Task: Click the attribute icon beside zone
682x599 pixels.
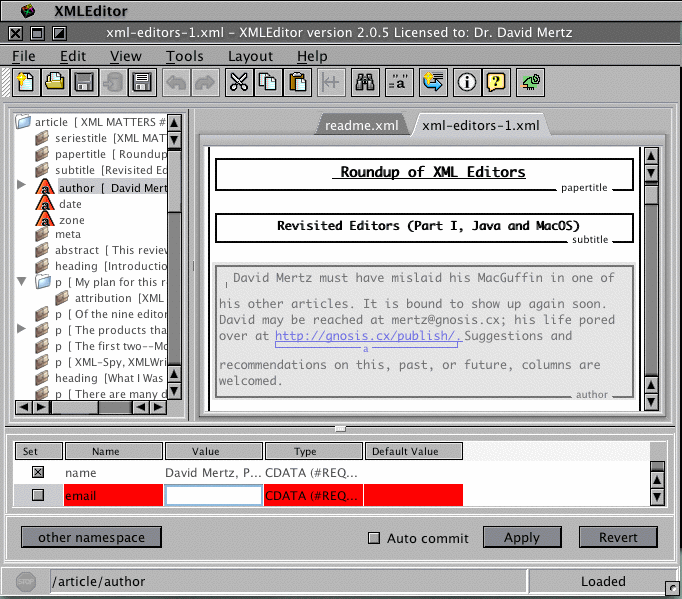Action: pyautogui.click(x=45, y=219)
